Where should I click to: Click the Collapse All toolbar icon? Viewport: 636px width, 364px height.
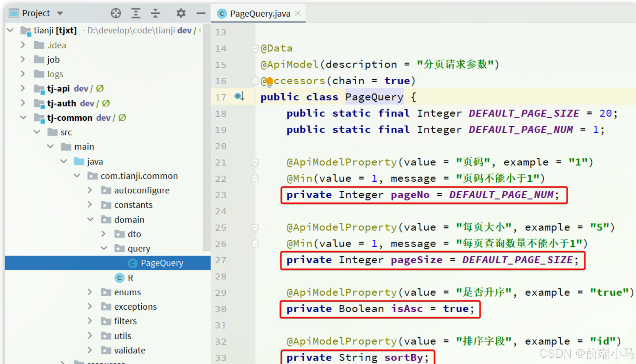click(155, 13)
